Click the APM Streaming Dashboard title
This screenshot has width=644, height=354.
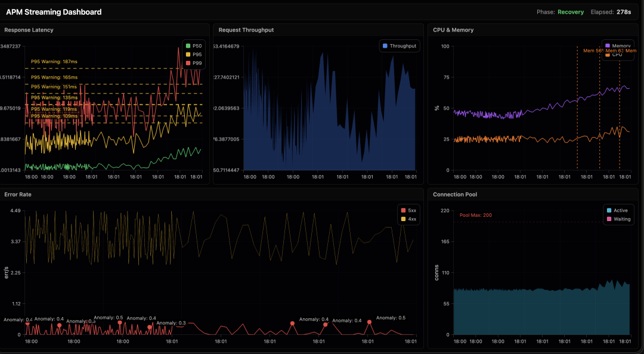(x=54, y=12)
